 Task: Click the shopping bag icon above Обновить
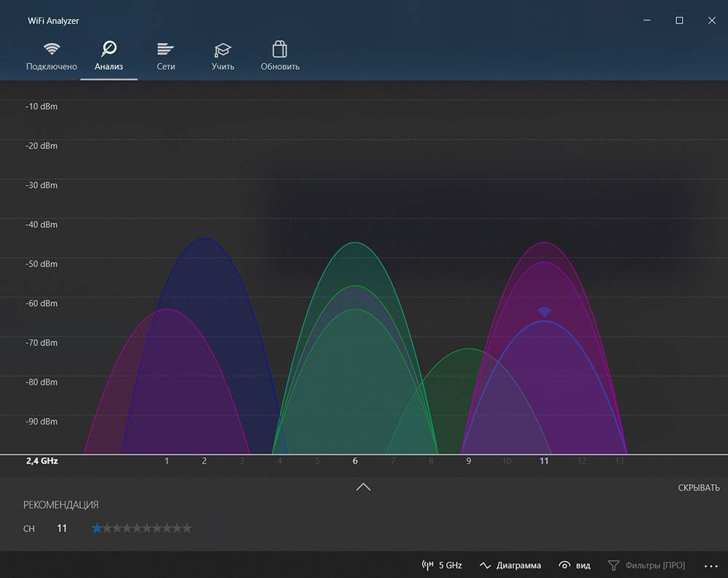[x=280, y=48]
